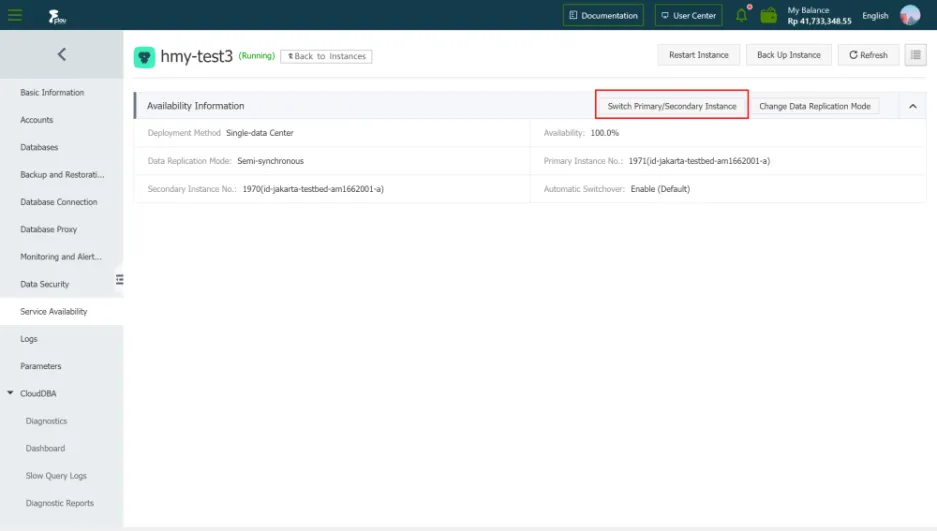Image resolution: width=937 pixels, height=531 pixels.
Task: Open the User Center
Action: 688,16
